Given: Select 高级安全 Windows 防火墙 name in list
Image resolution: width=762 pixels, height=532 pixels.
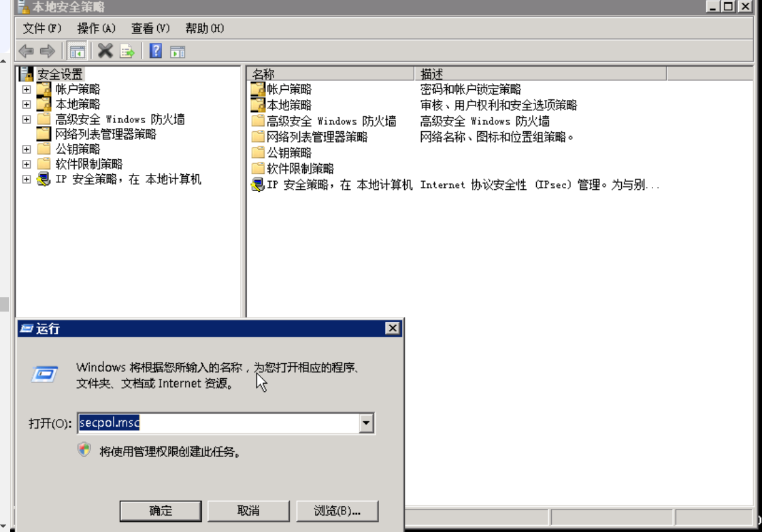Looking at the screenshot, I should click(331, 121).
